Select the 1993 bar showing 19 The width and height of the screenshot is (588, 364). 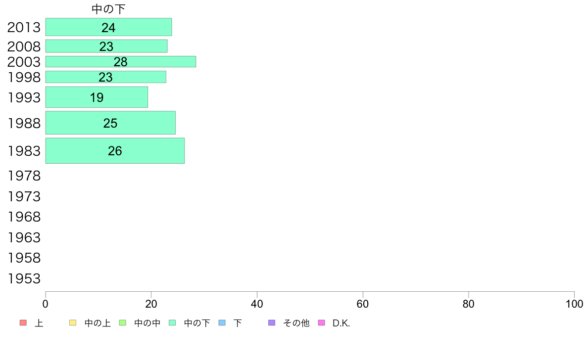pyautogui.click(x=97, y=97)
